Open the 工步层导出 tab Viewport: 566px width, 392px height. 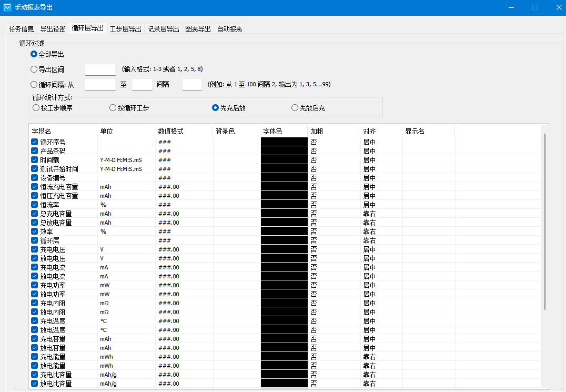point(126,29)
